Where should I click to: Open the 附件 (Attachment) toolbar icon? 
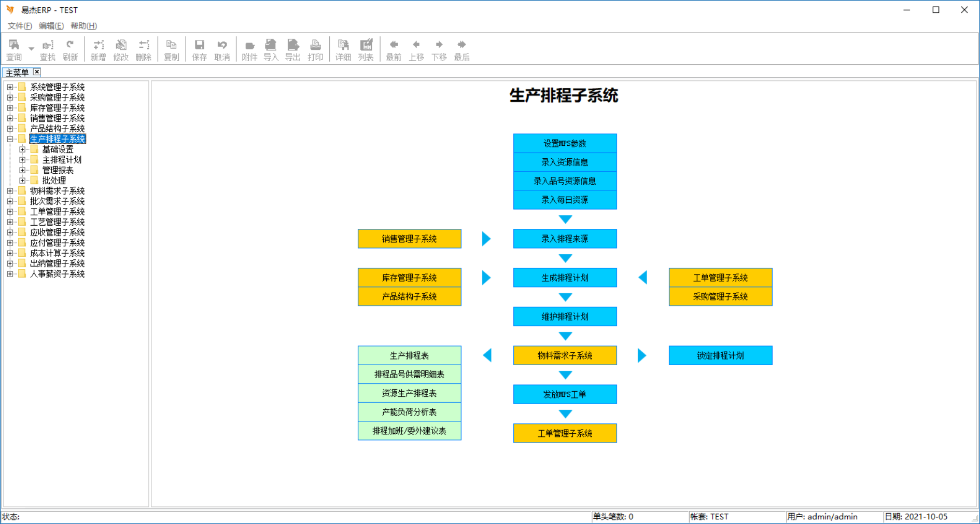tap(249, 50)
